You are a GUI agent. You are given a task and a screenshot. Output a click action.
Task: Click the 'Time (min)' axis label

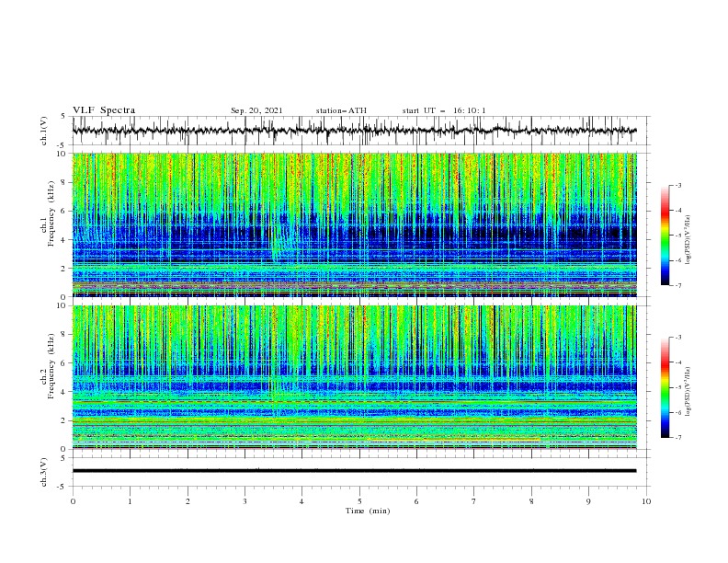(368, 511)
